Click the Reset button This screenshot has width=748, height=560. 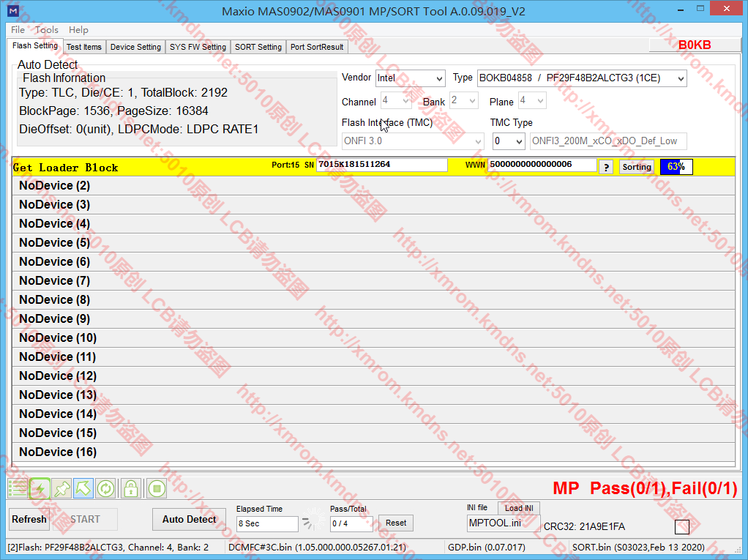[x=396, y=523]
